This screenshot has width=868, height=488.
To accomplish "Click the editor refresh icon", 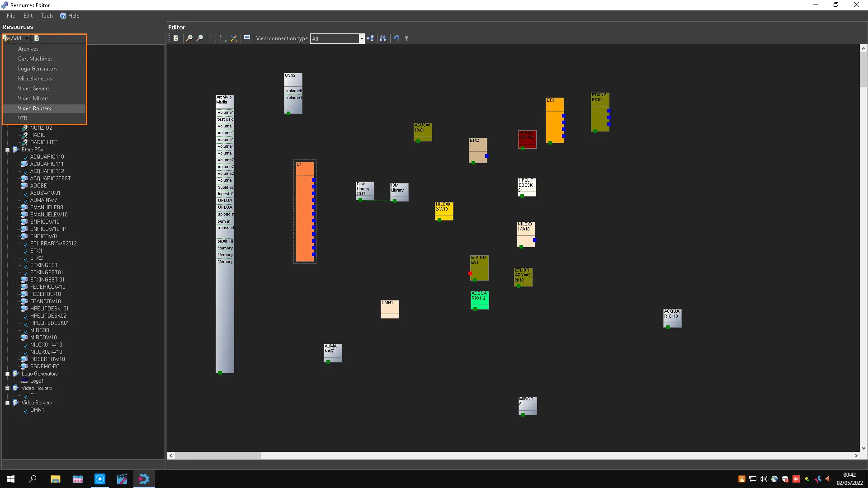I will (176, 38).
